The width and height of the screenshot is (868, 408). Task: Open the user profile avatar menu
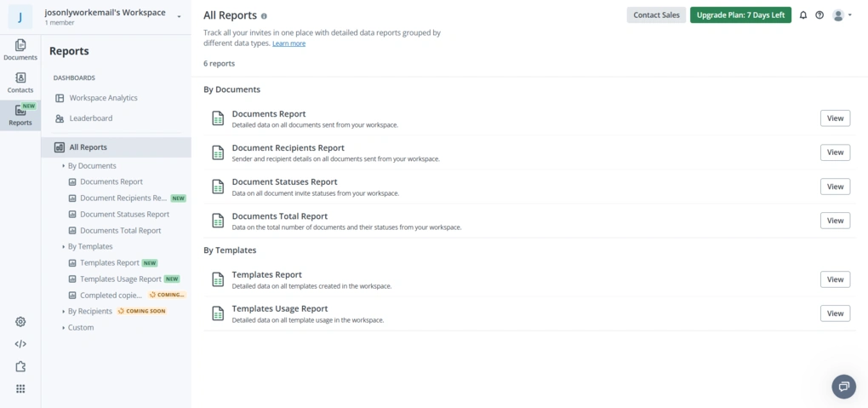point(842,15)
